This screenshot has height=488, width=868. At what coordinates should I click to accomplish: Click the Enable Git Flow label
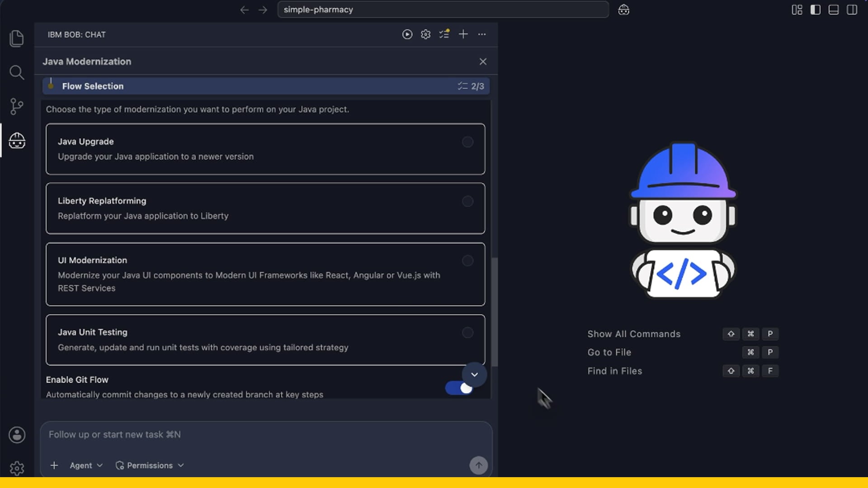coord(77,380)
